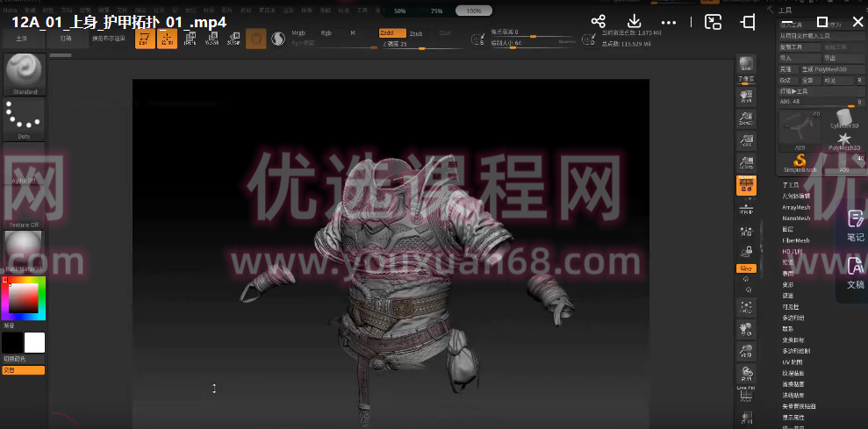This screenshot has width=868, height=429.
Task: Enable the M material mode
Action: pyautogui.click(x=353, y=33)
